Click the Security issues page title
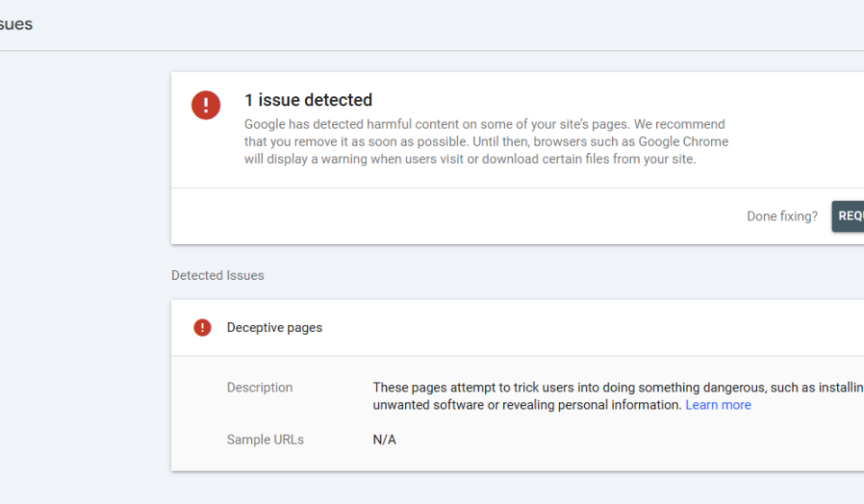 [x=16, y=24]
